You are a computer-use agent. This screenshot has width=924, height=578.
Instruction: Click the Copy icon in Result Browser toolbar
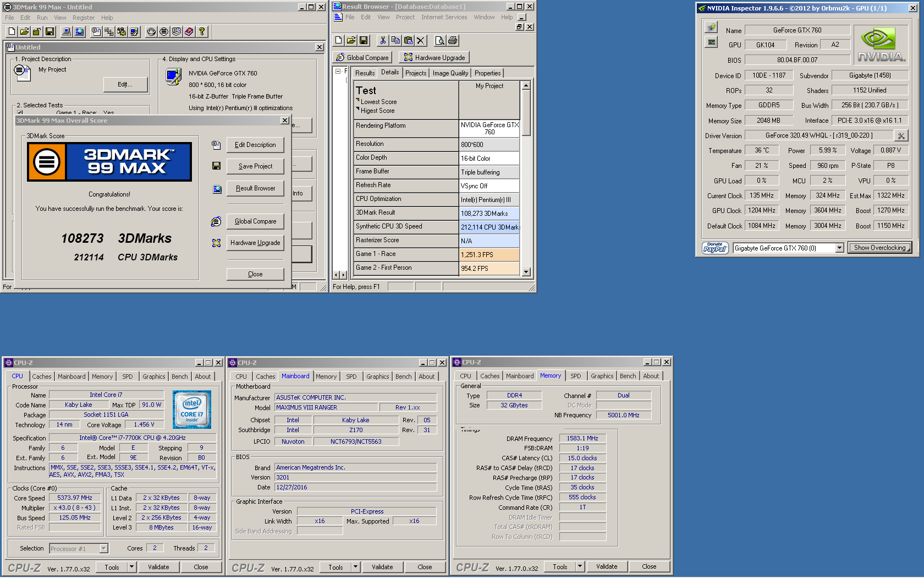tap(395, 40)
